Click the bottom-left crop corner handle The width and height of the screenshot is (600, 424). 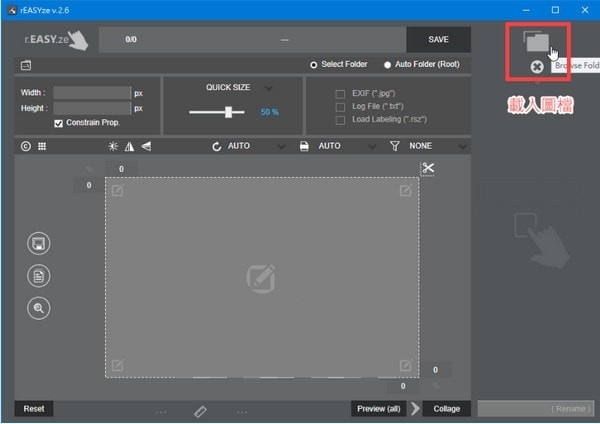[x=117, y=365]
